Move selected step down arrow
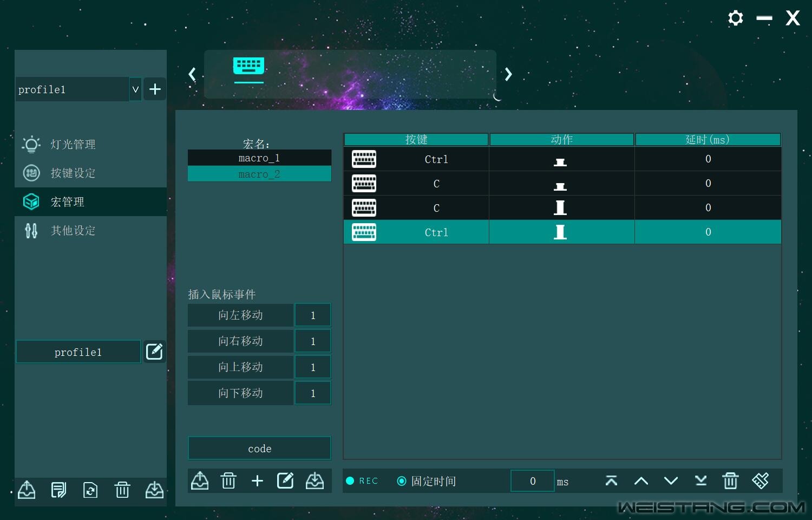Image resolution: width=812 pixels, height=520 pixels. 671,480
